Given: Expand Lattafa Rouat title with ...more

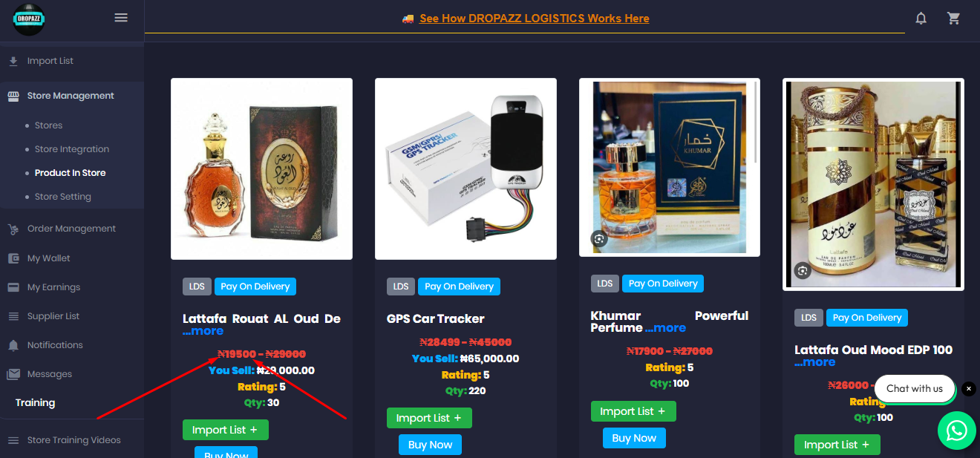Looking at the screenshot, I should pyautogui.click(x=203, y=331).
